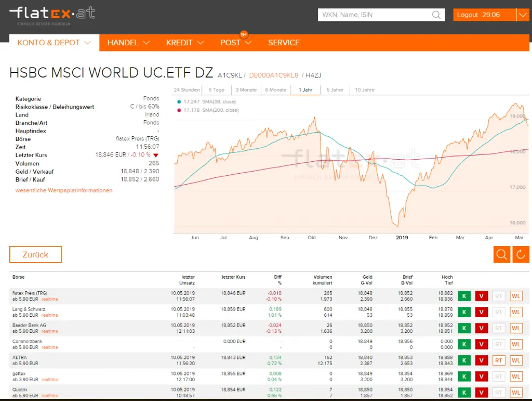The image size is (532, 401).
Task: Click green K buy for Lang & Schwarz
Action: [464, 312]
